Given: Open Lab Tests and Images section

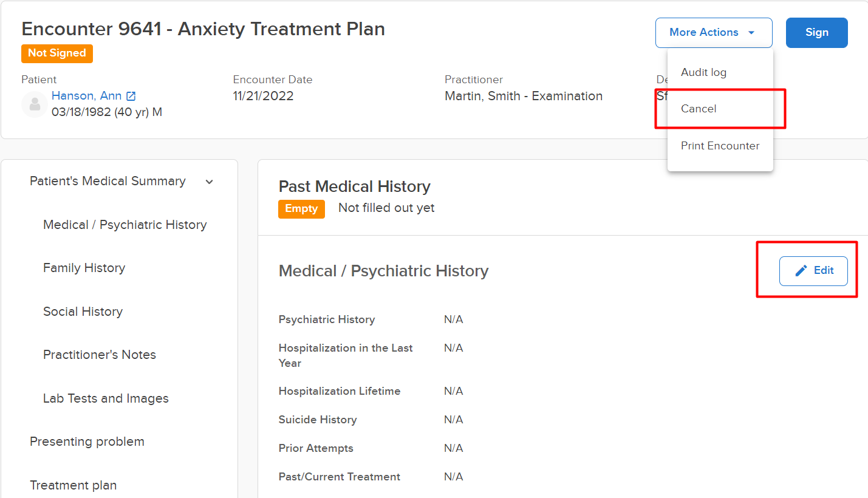Looking at the screenshot, I should click(x=106, y=398).
